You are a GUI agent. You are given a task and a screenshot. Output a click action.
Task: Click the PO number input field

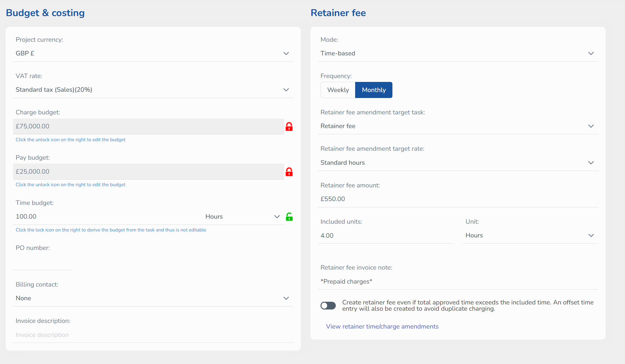tap(42, 262)
